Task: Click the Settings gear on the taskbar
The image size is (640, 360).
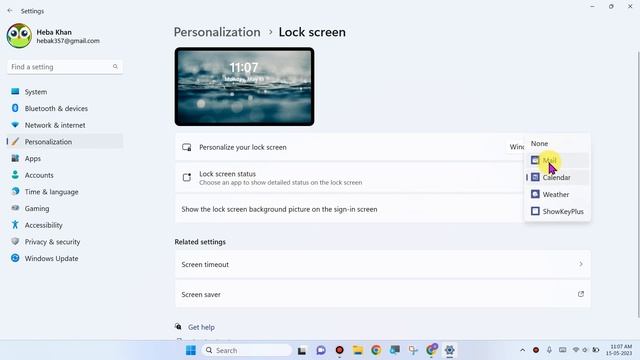Action: tap(449, 350)
